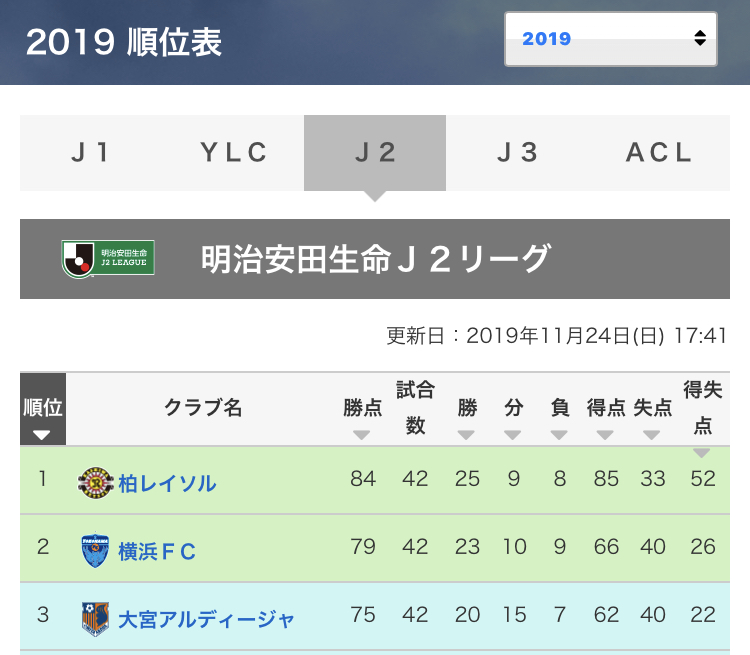Sort by 勝 wins column arrow
750x655 pixels.
(x=467, y=435)
